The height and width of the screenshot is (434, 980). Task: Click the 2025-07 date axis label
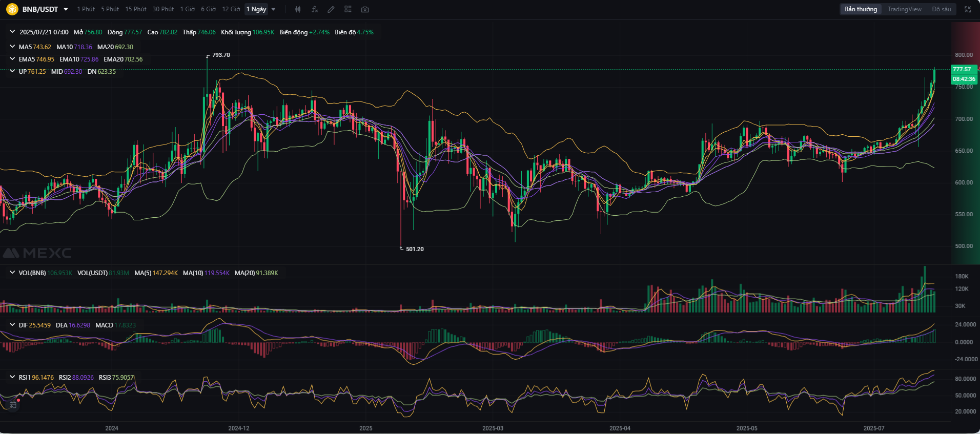coord(874,428)
